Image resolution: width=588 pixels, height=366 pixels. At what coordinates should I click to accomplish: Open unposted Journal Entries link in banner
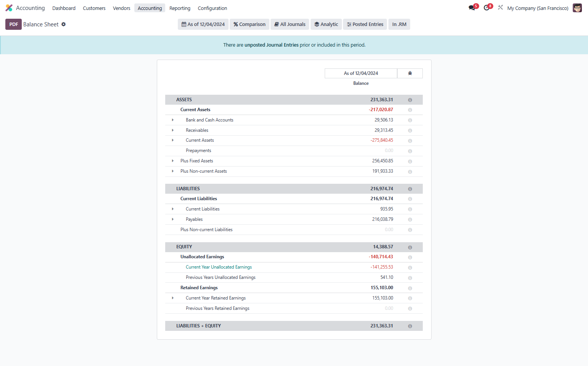[272, 45]
